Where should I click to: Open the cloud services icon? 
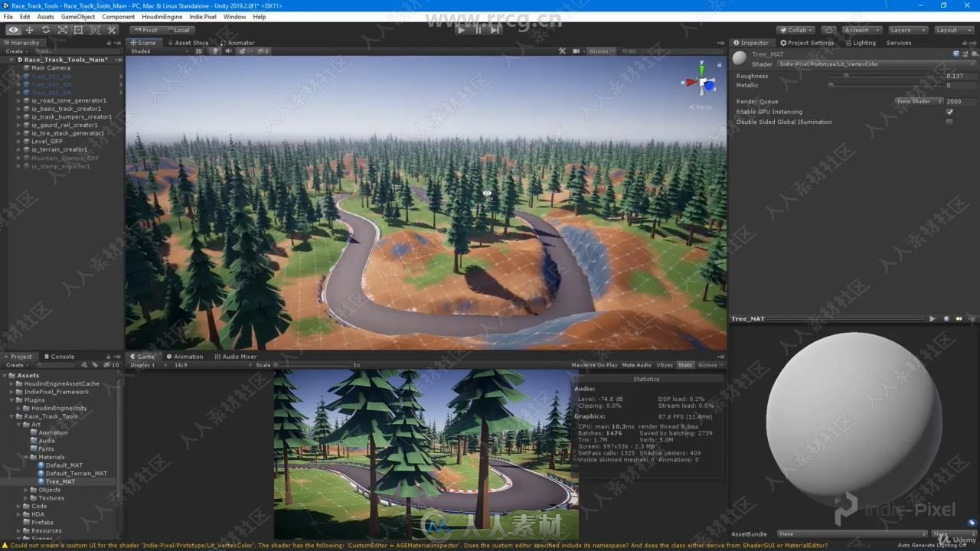click(x=828, y=30)
